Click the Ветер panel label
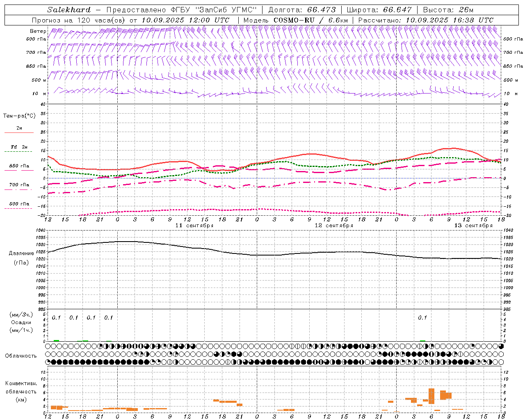Screen dimensions: 525x420 click(38, 31)
